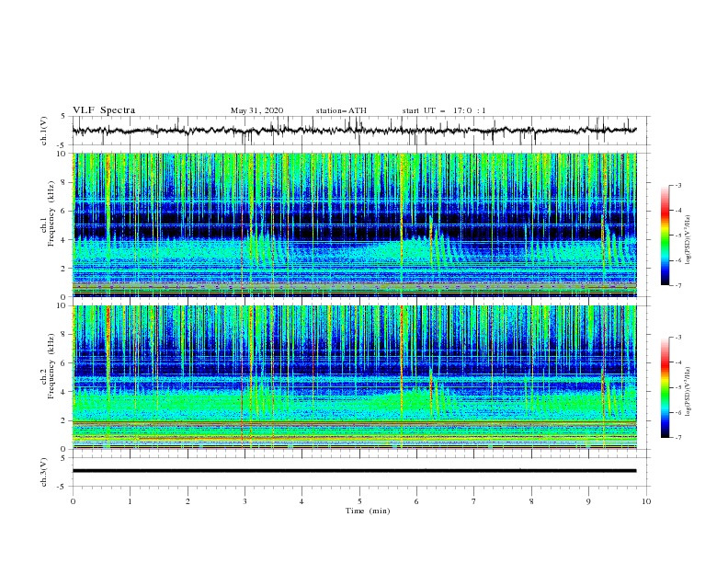Click the lower color scale bar for ch.2

click(665, 387)
